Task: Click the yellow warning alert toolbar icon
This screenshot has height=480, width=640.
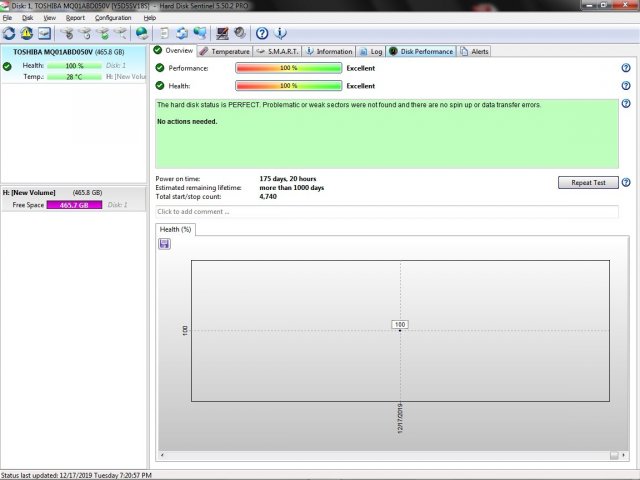Action: coord(26,34)
